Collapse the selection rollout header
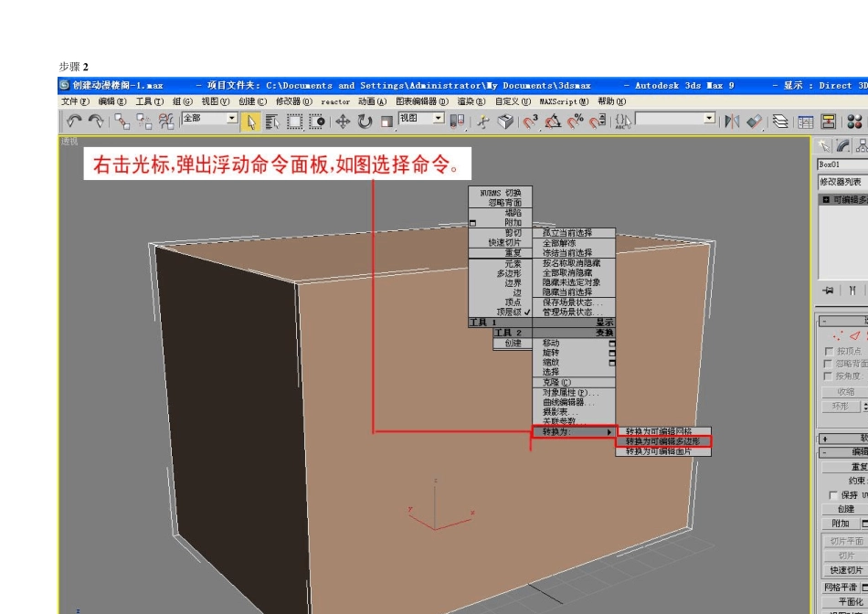 pyautogui.click(x=842, y=321)
